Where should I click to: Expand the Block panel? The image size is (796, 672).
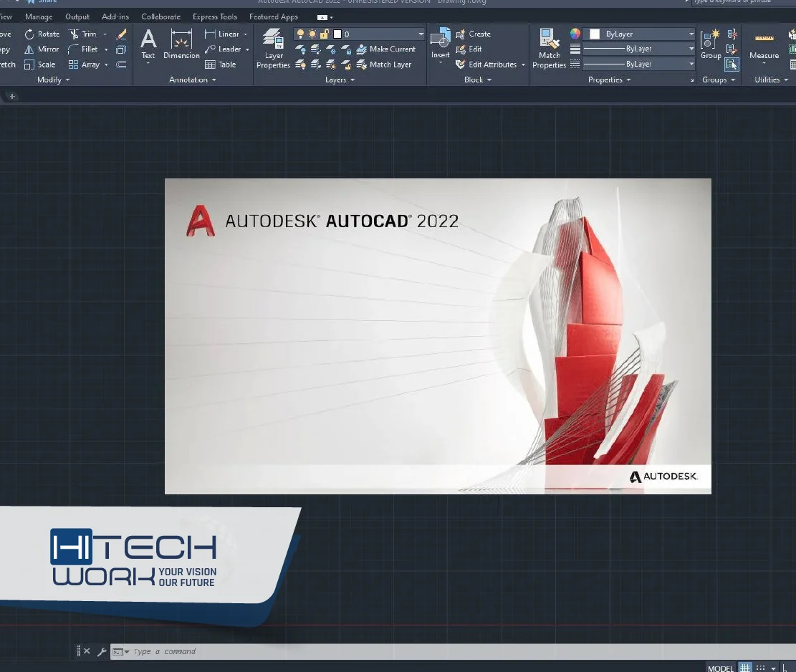coord(478,80)
